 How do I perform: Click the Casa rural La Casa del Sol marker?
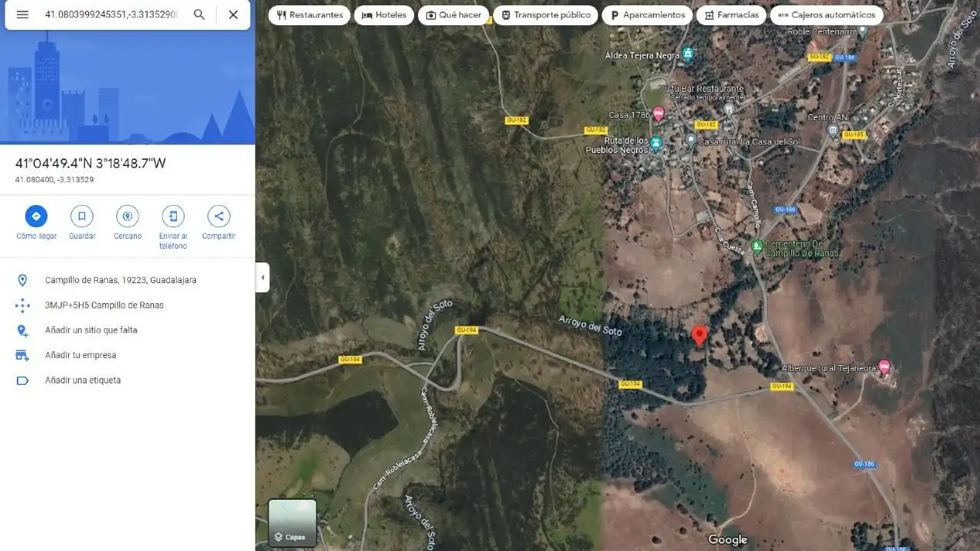pos(691,140)
